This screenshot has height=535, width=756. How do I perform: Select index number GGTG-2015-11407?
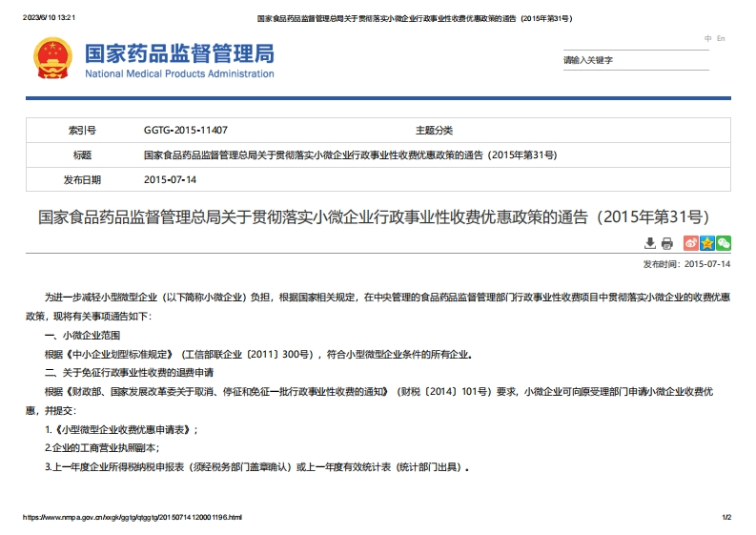185,130
